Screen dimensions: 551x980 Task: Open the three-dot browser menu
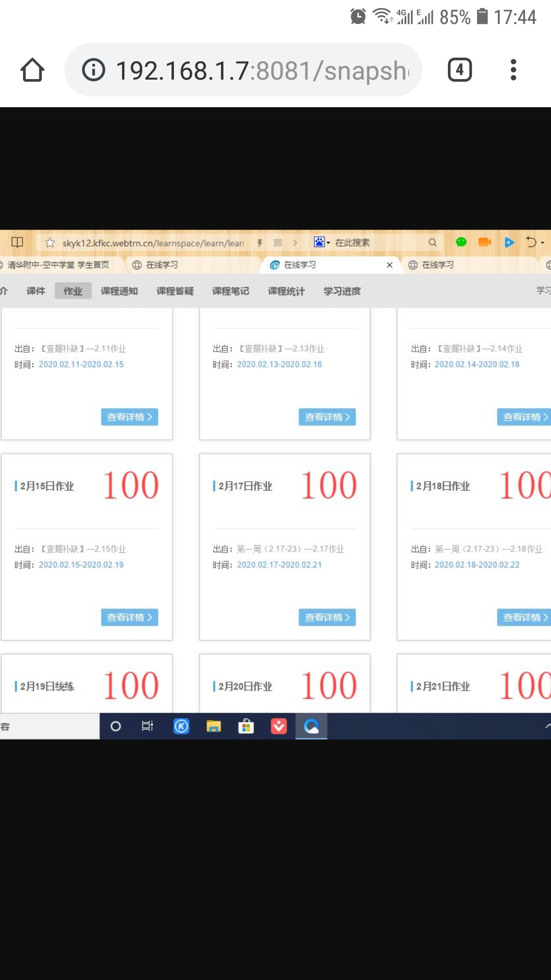click(x=513, y=70)
